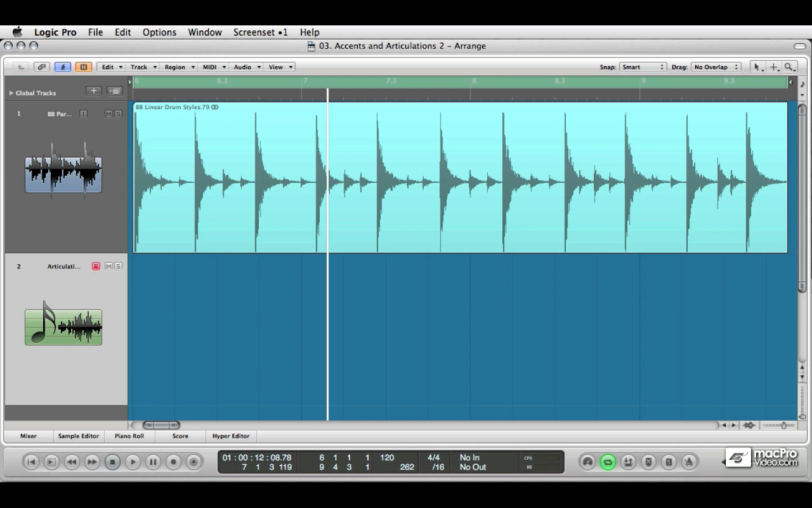The width and height of the screenshot is (812, 508).
Task: Click the Capture Recording transport button
Action: coord(194,462)
